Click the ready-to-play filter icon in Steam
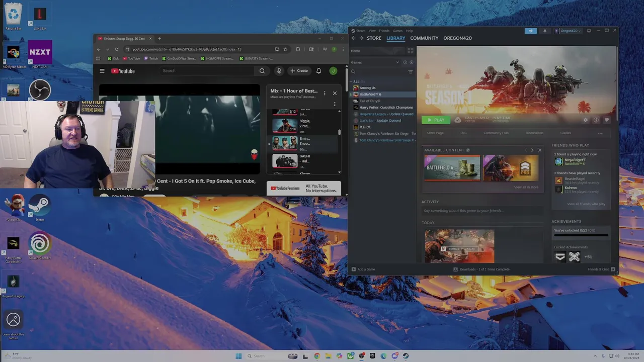 point(411,62)
